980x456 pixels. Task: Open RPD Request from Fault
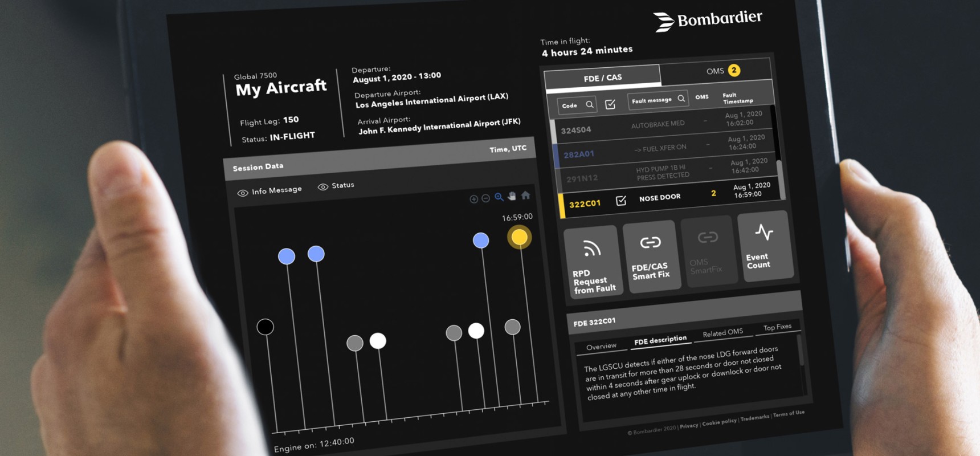[x=594, y=262]
